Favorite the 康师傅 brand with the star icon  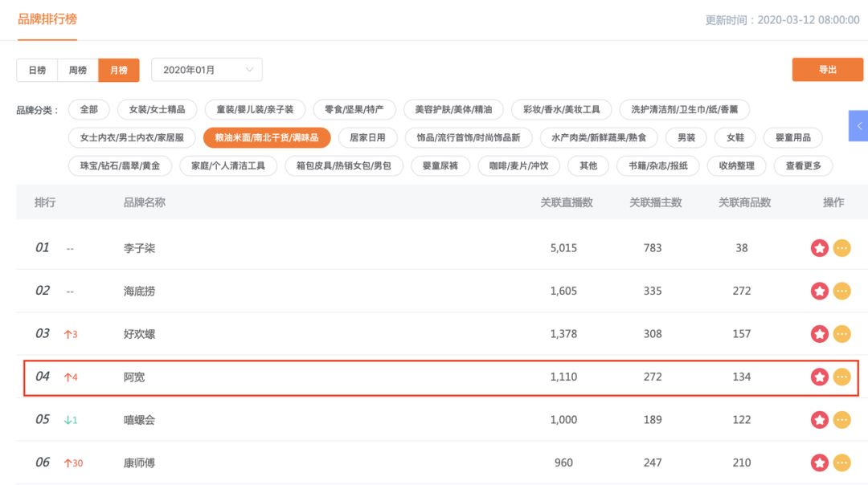pyautogui.click(x=819, y=463)
